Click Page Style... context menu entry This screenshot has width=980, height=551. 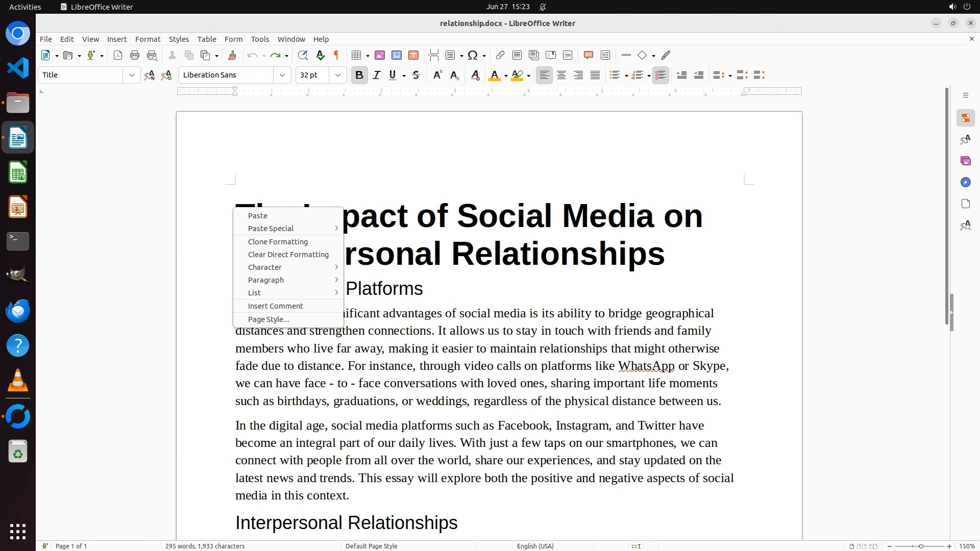[x=268, y=319]
